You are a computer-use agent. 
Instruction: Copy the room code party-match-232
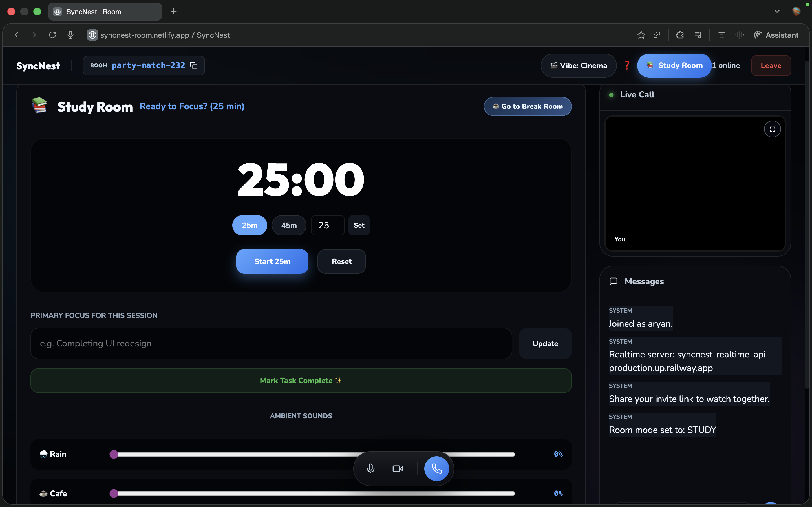coord(194,65)
